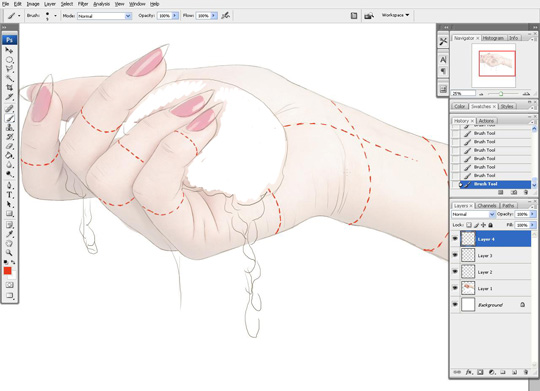
Task: Open the Analysis menu
Action: tap(102, 4)
